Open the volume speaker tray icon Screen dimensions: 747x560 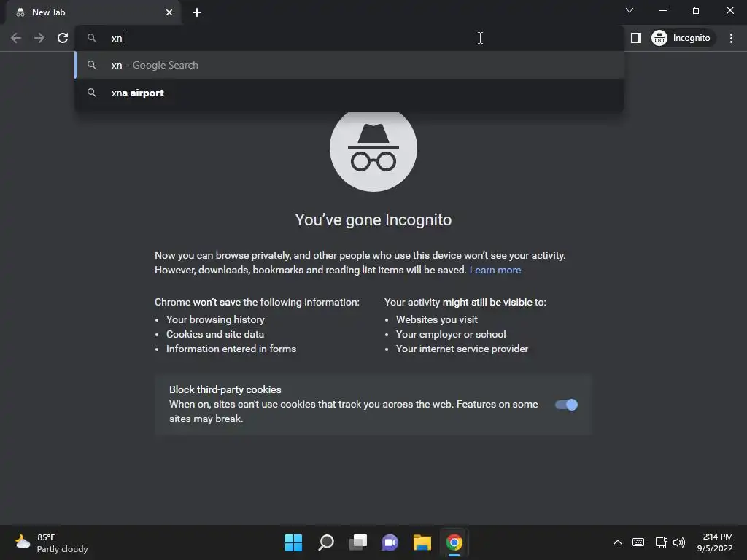(x=679, y=542)
